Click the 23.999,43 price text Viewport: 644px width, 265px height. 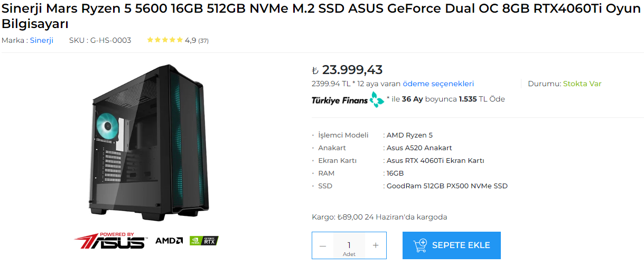pos(352,70)
